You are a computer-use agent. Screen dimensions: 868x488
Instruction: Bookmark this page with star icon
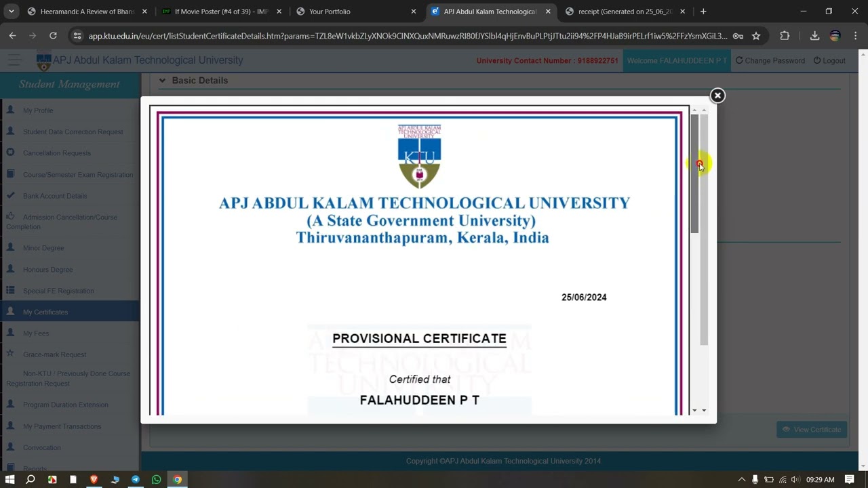coord(756,36)
